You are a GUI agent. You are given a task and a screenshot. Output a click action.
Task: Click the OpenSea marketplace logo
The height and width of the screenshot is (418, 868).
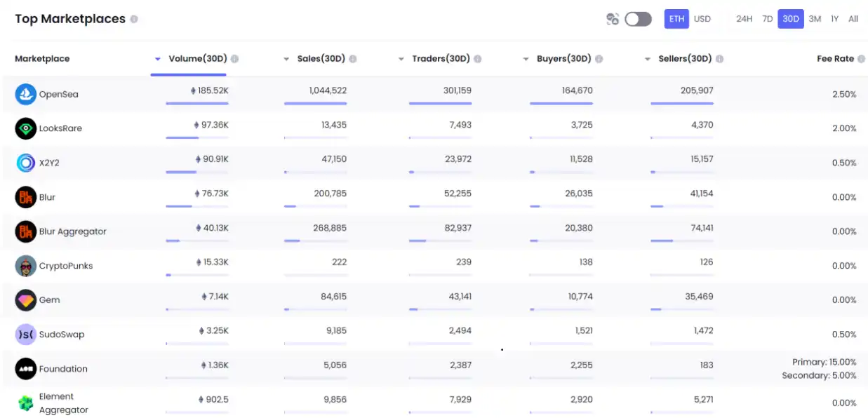(26, 94)
